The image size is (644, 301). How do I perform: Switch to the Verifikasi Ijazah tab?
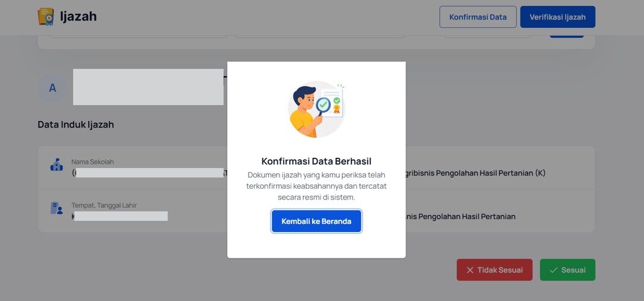(x=557, y=17)
